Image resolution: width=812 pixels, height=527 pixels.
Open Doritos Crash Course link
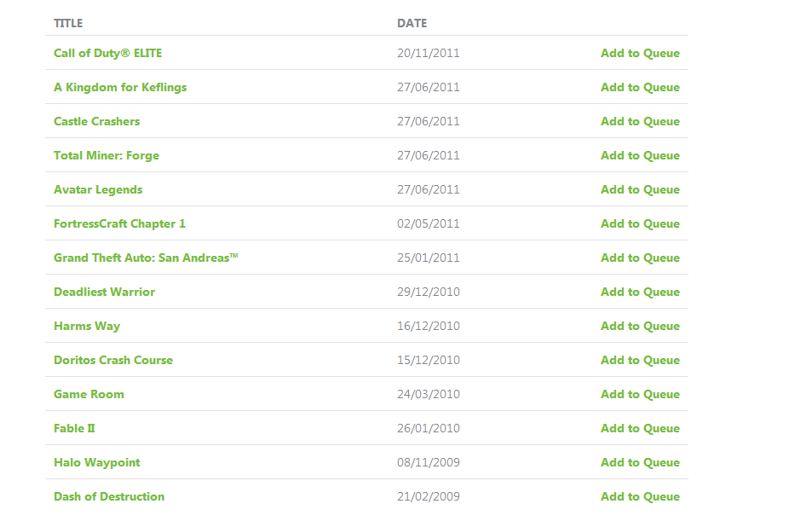pos(113,360)
